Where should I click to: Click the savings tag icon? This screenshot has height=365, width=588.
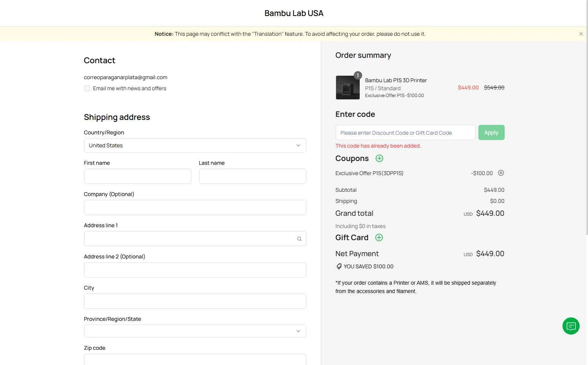(x=339, y=266)
